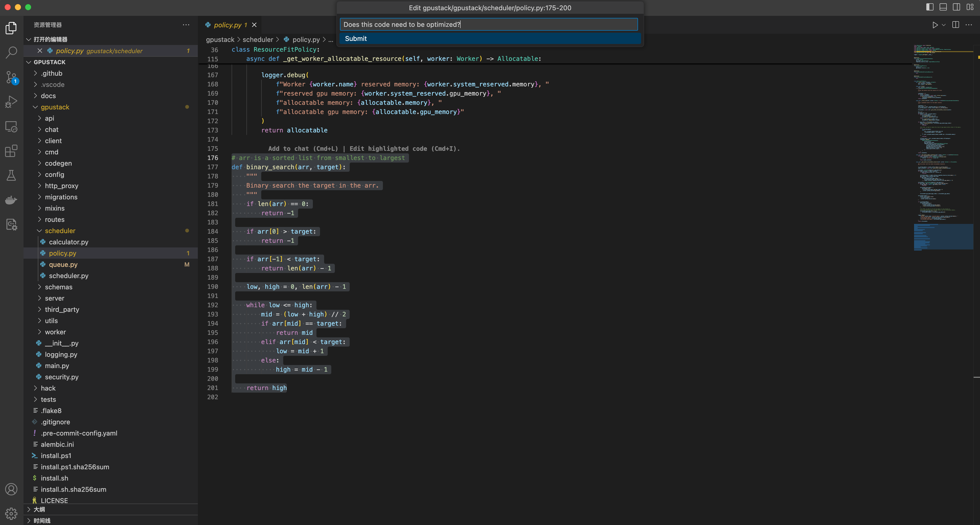
Task: Open the activity bar icon below Docker
Action: (x=12, y=224)
